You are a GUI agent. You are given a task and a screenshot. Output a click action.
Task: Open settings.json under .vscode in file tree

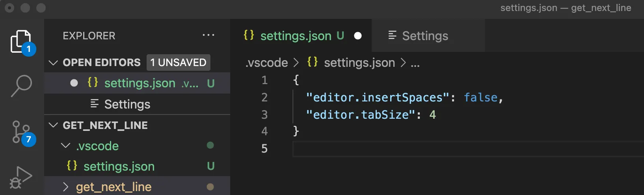tap(119, 167)
